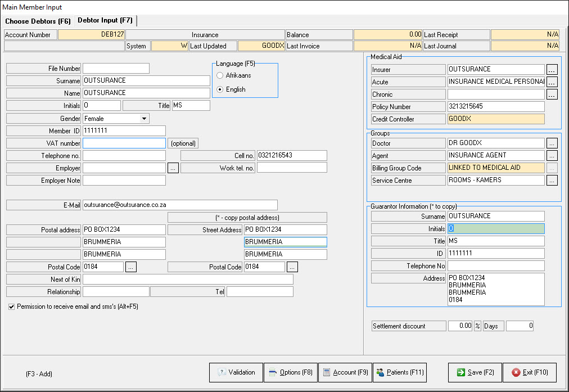Image resolution: width=569 pixels, height=392 pixels.
Task: Open Options (F8) button
Action: click(290, 372)
